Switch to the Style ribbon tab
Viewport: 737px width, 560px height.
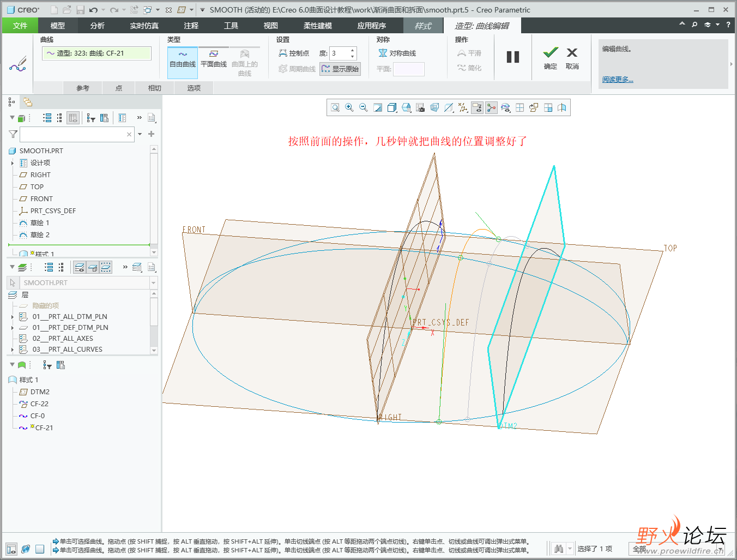pyautogui.click(x=423, y=26)
